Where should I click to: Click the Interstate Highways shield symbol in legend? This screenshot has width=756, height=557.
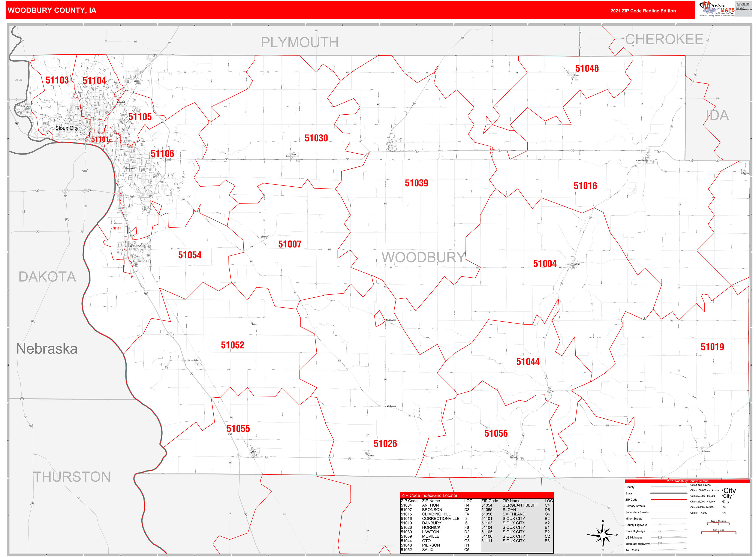pyautogui.click(x=660, y=544)
